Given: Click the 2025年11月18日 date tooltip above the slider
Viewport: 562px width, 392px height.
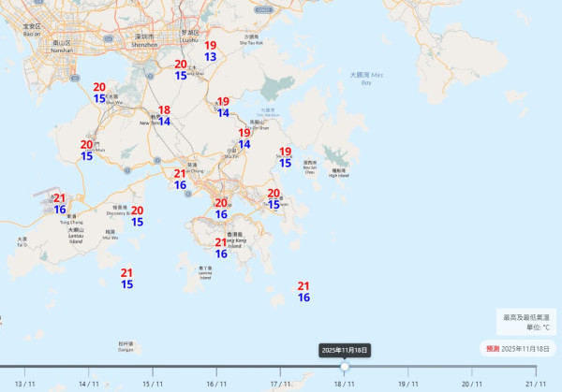Looking at the screenshot, I should [x=345, y=350].
